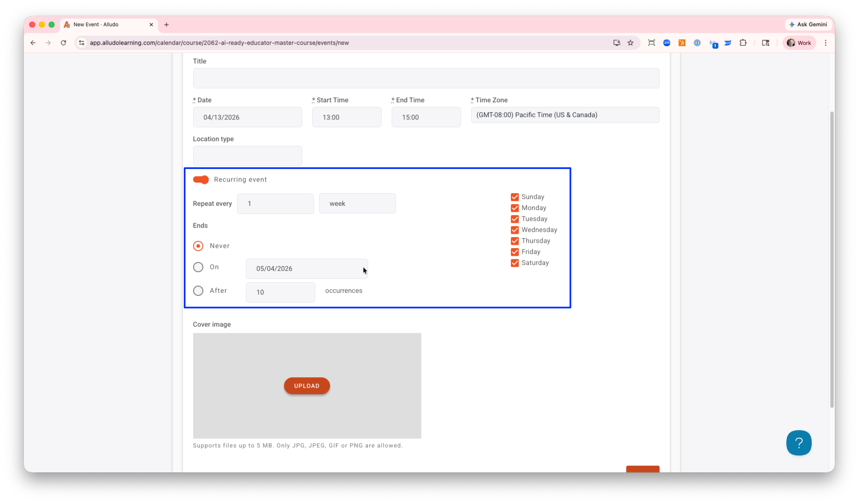Turn off the Recurring event toggle

(x=201, y=180)
